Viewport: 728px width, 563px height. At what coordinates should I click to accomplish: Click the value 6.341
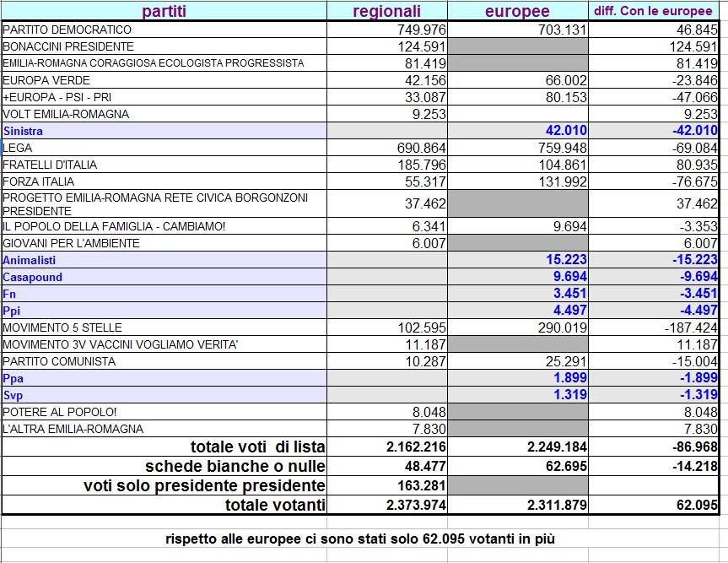[x=429, y=227]
